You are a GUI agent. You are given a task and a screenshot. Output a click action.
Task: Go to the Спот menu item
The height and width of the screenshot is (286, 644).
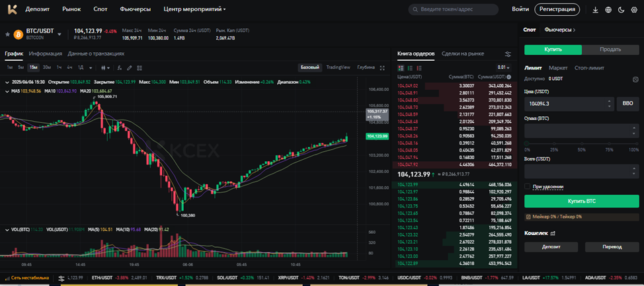tap(101, 9)
